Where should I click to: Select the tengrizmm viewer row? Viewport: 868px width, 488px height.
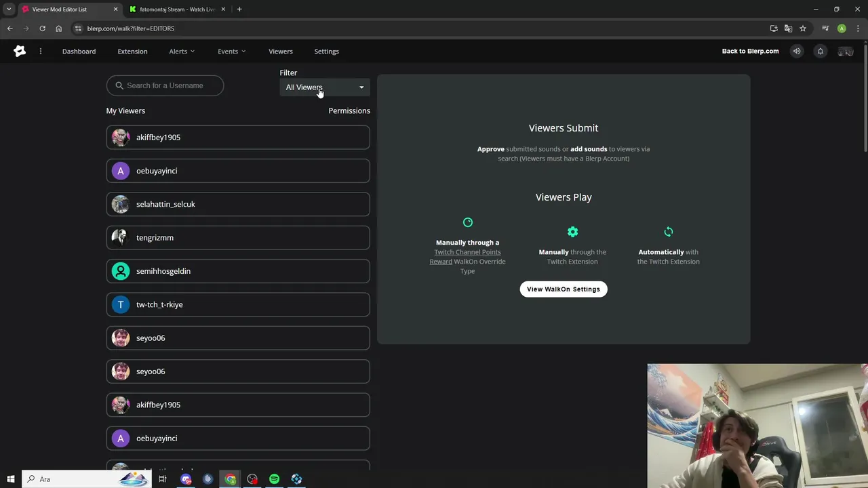[238, 238]
